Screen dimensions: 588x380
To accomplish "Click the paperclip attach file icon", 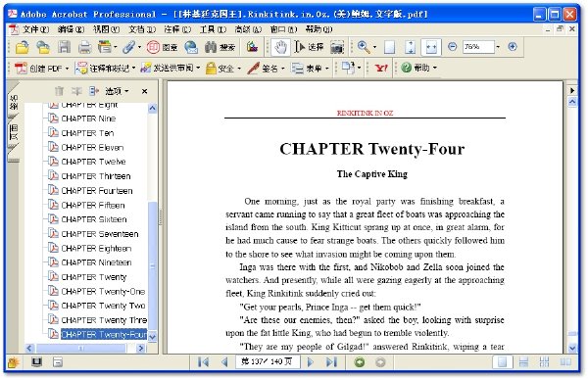I will click(x=128, y=47).
